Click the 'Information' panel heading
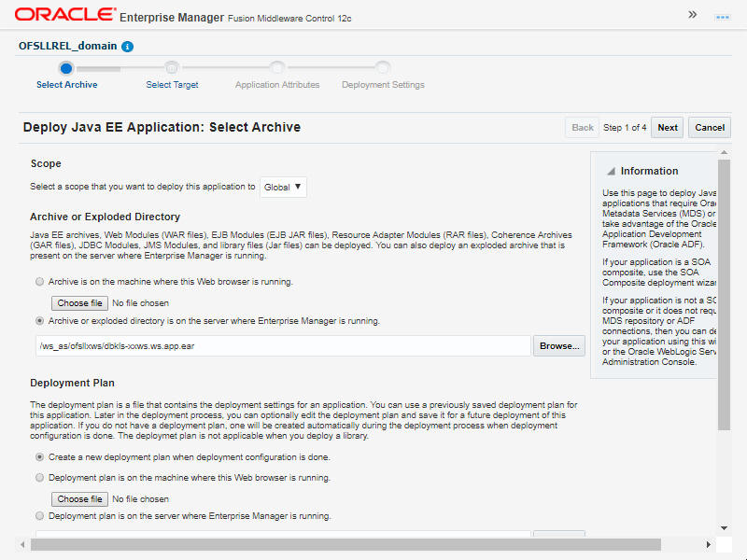The width and height of the screenshot is (747, 560). pos(649,171)
